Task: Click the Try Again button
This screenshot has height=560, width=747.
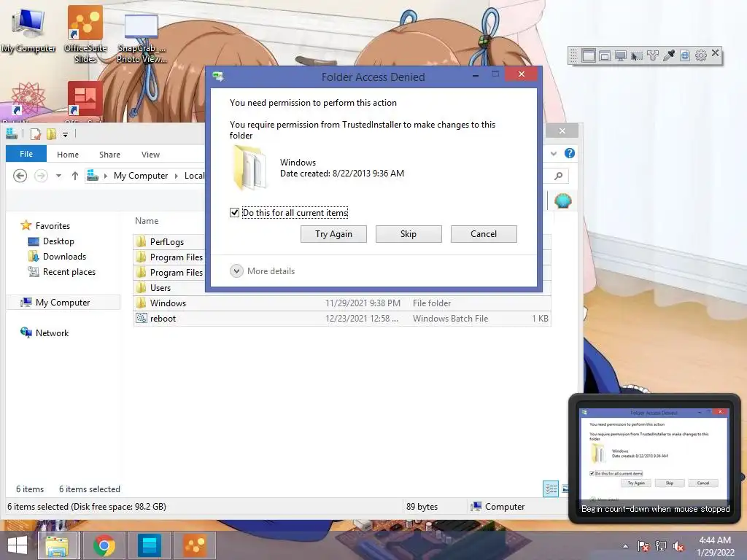Action: [x=333, y=234]
